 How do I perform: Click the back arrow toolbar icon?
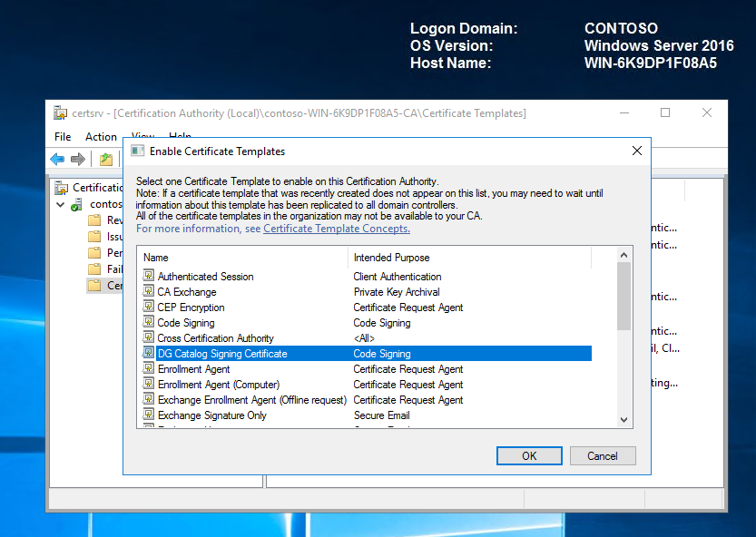[x=57, y=159]
